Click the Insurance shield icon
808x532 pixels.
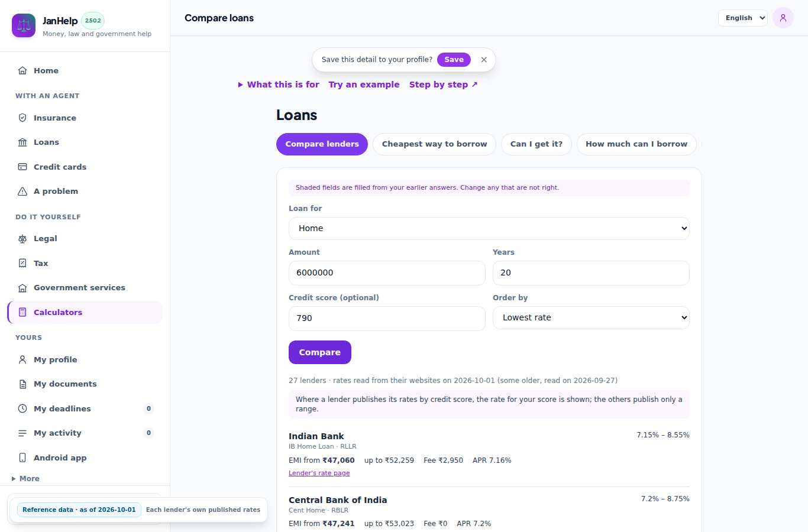point(22,118)
